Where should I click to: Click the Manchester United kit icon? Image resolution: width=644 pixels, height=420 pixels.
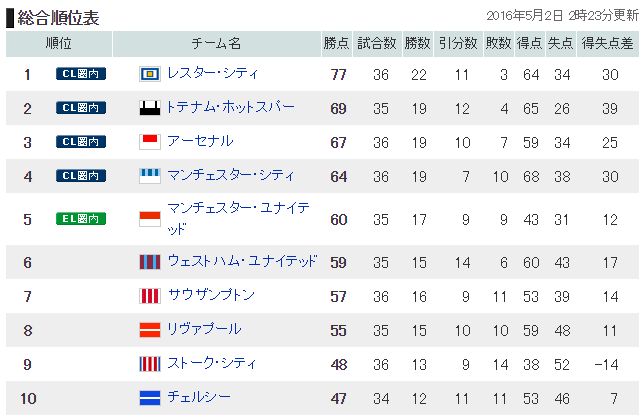point(150,219)
